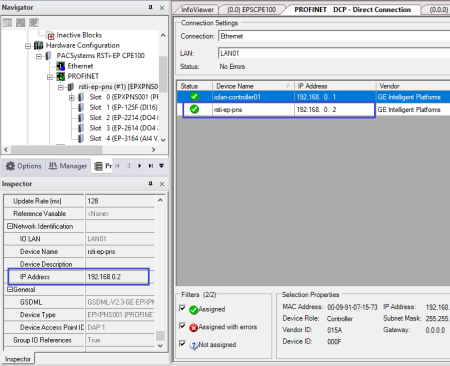Click the second Navigator toolbar icon

(x=21, y=22)
